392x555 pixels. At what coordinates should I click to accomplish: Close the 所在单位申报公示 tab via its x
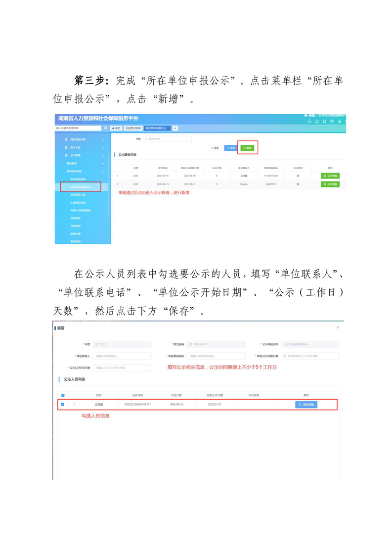[169, 128]
